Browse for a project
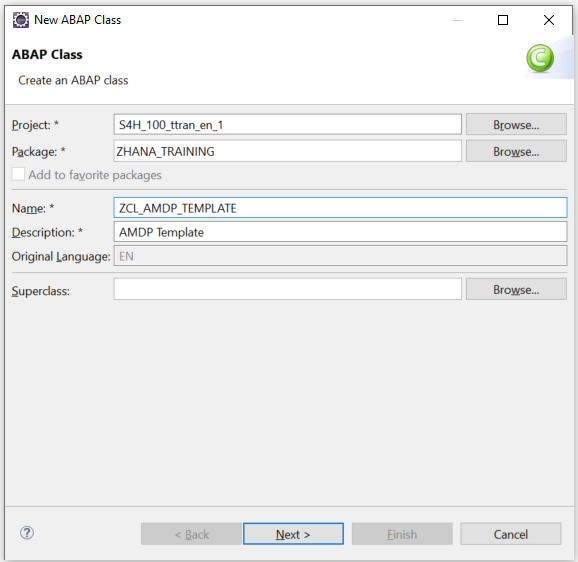 click(x=516, y=125)
